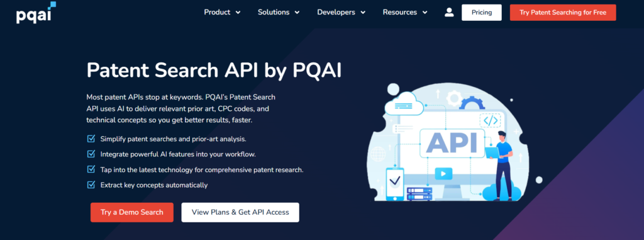The width and height of the screenshot is (644, 240).
Task: Click the PQAI logo
Action: coord(36,13)
